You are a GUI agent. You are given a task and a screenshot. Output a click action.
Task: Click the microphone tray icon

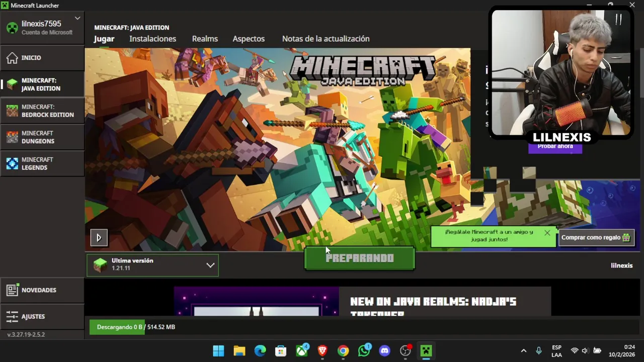[x=539, y=351]
